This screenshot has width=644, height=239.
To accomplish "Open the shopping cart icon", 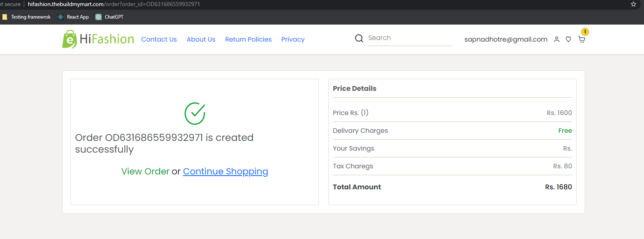I will [581, 39].
